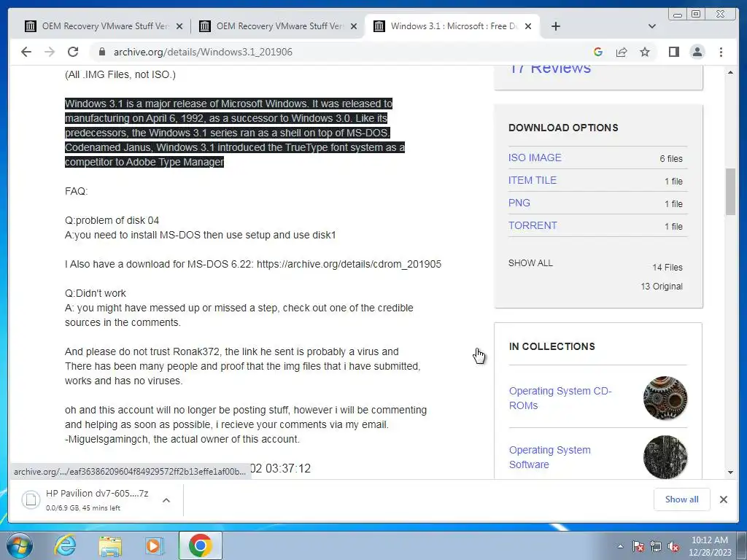Open the PNG download option
This screenshot has width=747, height=560.
pyautogui.click(x=519, y=203)
